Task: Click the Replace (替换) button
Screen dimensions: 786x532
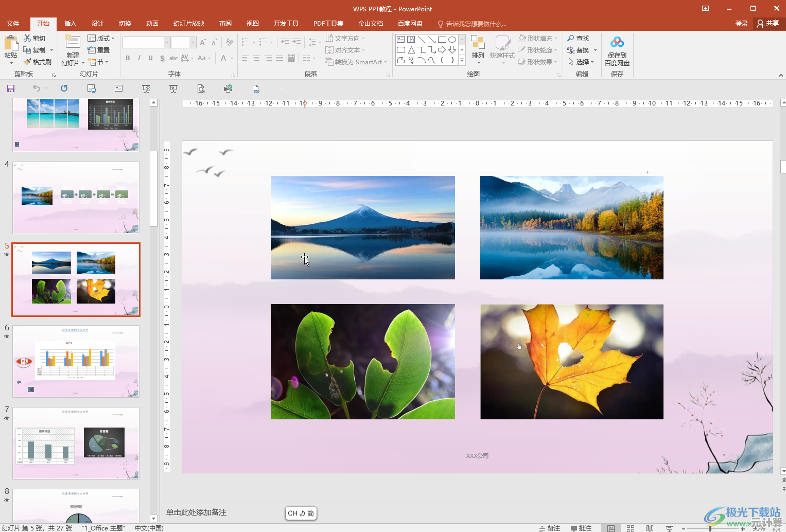Action: tap(578, 50)
